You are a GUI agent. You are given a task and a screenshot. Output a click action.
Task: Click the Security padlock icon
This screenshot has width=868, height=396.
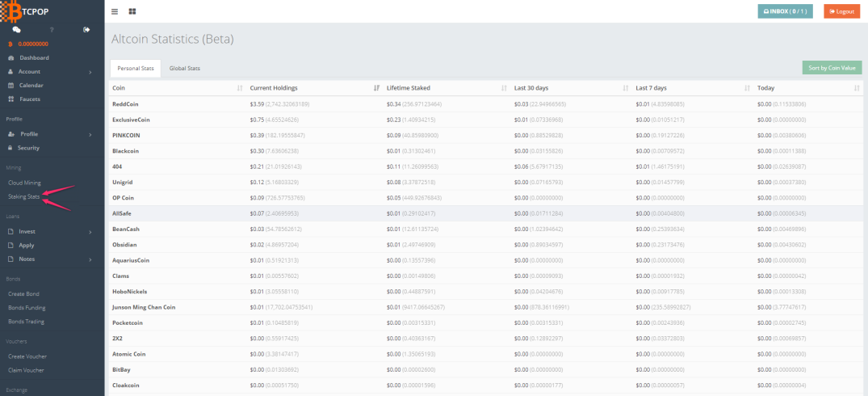coord(10,148)
